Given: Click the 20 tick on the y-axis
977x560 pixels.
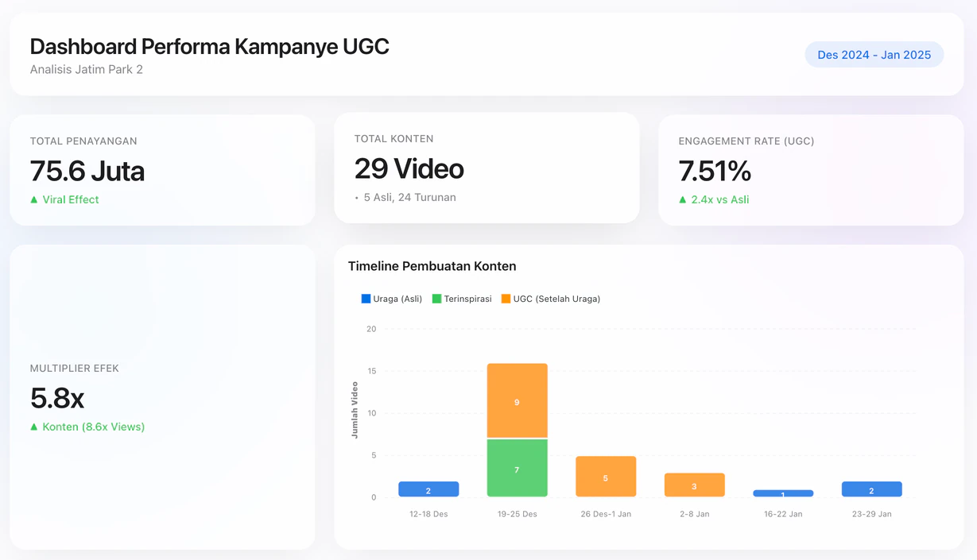Looking at the screenshot, I should pyautogui.click(x=371, y=329).
